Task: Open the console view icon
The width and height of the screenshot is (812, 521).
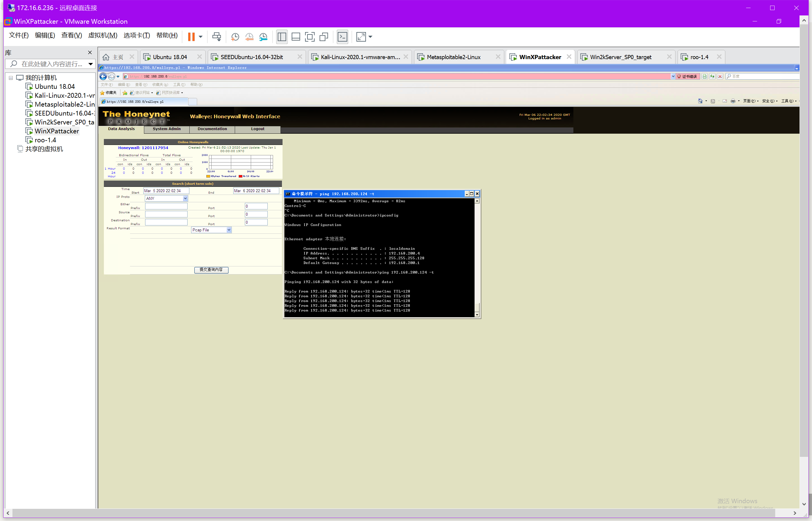Action: tap(342, 37)
